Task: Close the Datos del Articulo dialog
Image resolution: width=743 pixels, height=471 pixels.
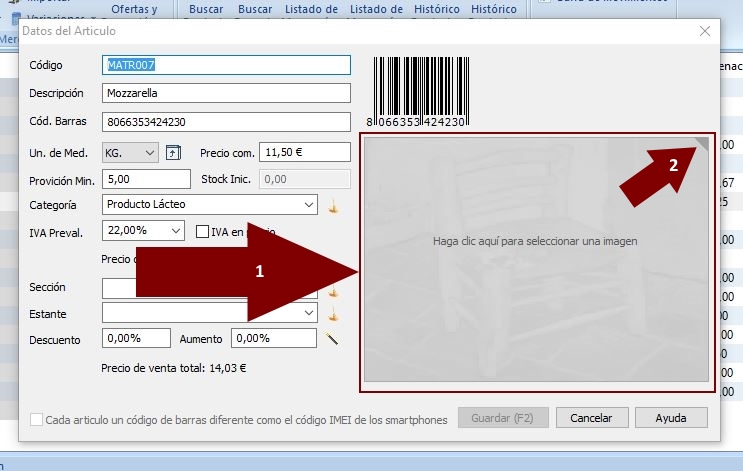Action: click(705, 31)
